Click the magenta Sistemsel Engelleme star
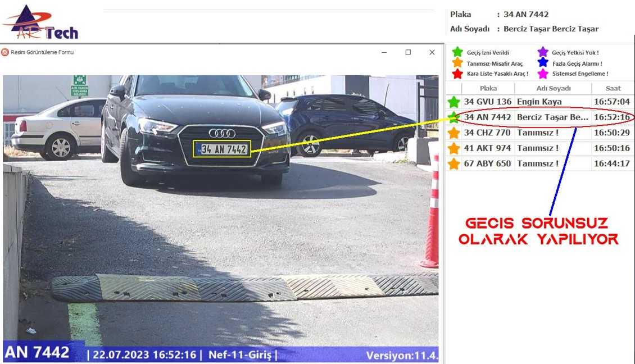The image size is (635, 364). (x=543, y=74)
